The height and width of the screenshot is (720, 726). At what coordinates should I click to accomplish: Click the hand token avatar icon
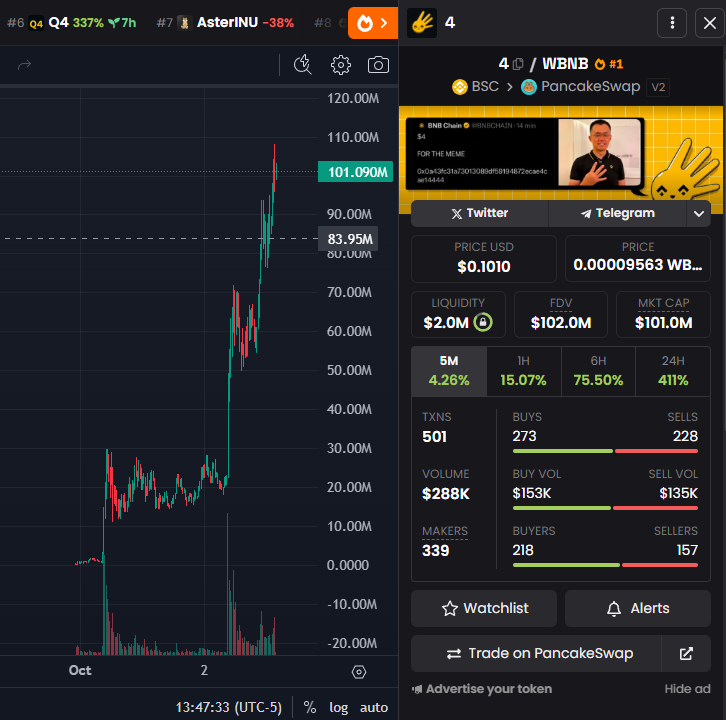[x=422, y=23]
